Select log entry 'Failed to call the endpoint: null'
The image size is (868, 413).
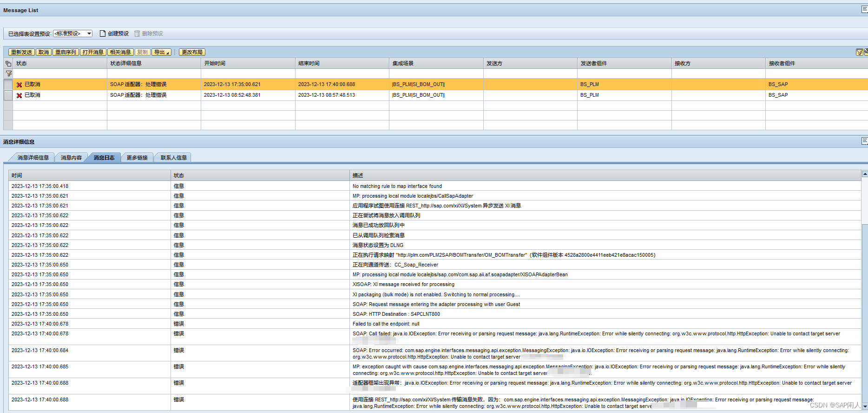click(386, 324)
